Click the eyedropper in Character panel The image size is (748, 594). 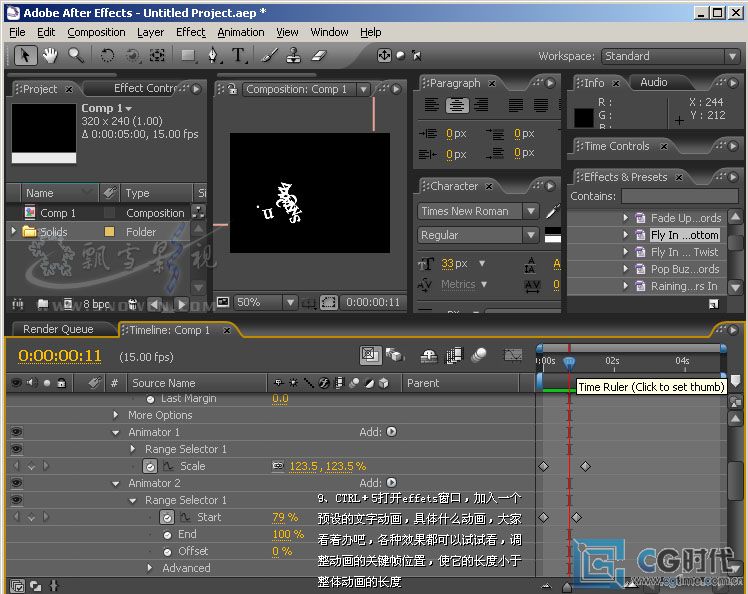552,211
